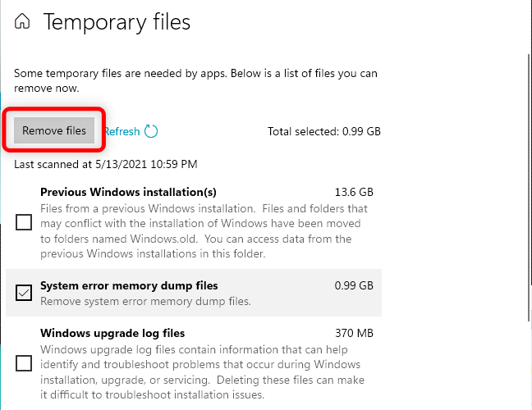Screen dimensions: 532x410
Task: Click the 0.99 GB size beside memory dump files
Action: point(354,285)
